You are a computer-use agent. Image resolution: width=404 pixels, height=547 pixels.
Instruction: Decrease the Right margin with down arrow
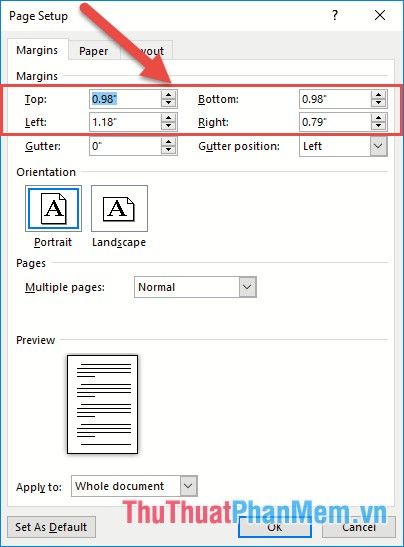coord(379,126)
